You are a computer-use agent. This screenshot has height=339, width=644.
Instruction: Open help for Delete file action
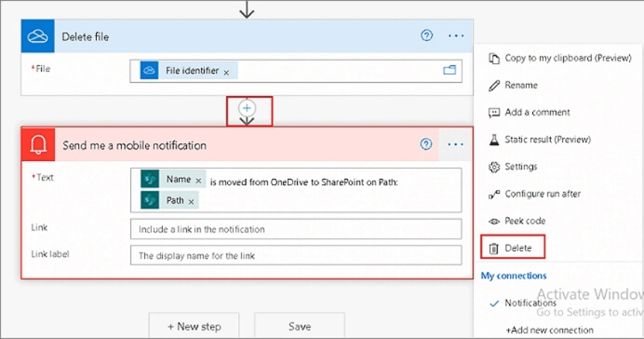(x=427, y=36)
